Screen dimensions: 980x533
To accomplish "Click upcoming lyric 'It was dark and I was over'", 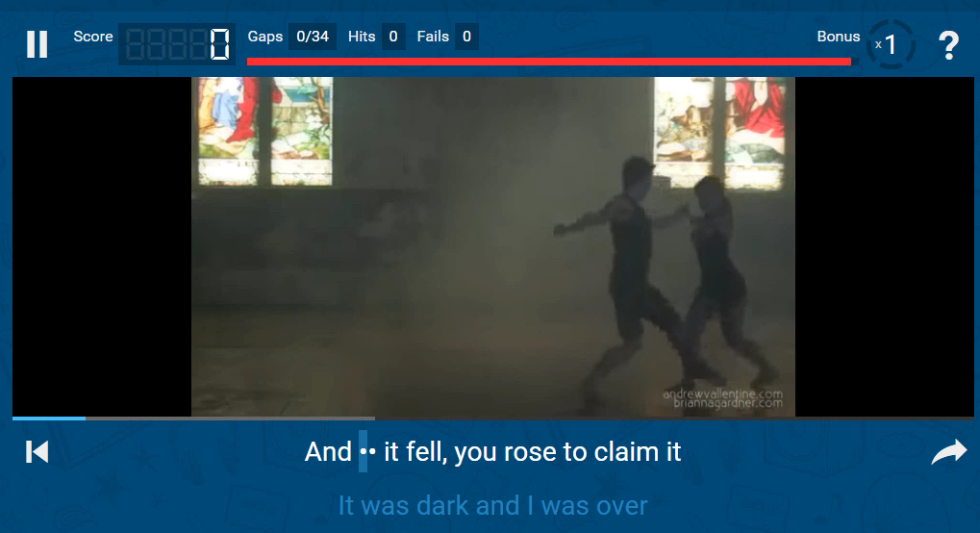I will tap(492, 505).
